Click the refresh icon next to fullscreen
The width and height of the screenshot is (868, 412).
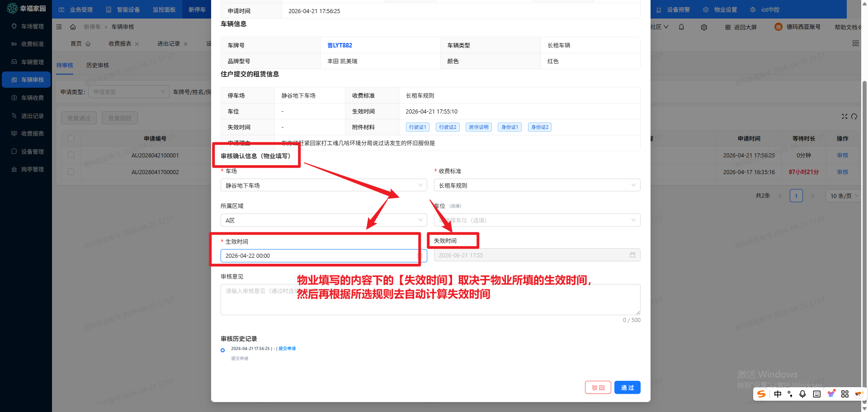pos(854,116)
